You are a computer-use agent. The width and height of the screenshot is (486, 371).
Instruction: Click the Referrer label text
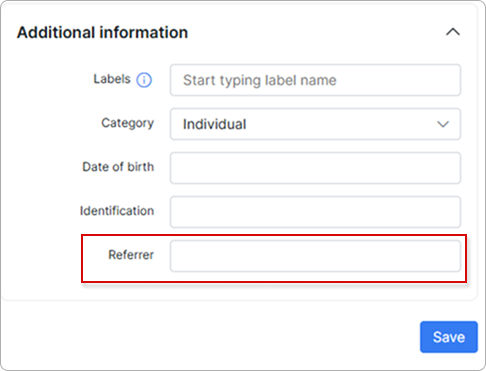(x=131, y=255)
